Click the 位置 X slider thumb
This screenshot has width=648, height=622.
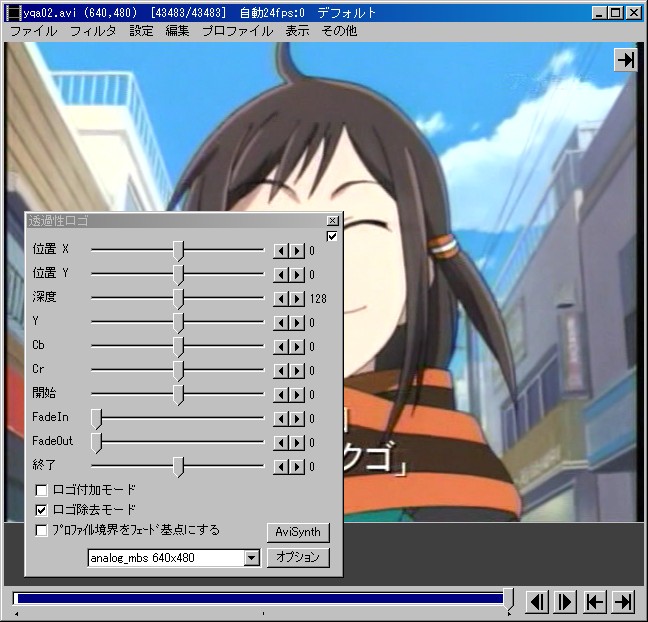178,251
